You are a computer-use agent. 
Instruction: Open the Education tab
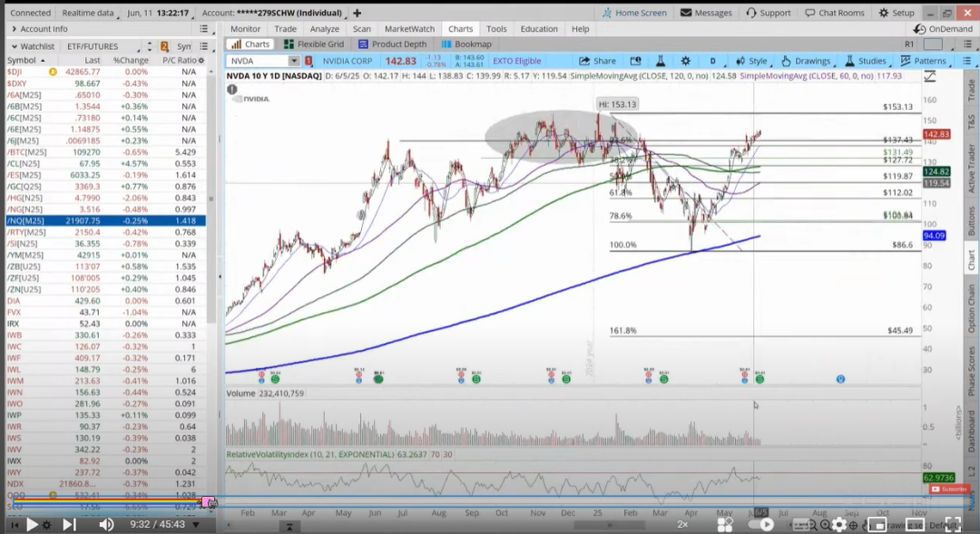tap(539, 29)
